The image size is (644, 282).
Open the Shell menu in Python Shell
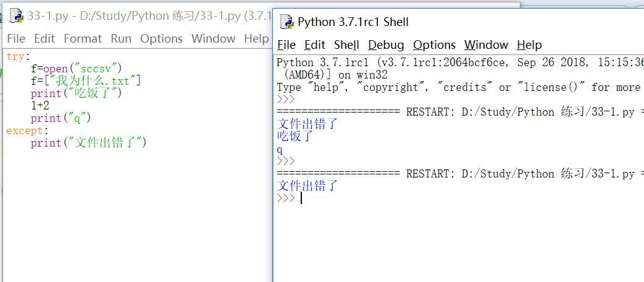346,45
